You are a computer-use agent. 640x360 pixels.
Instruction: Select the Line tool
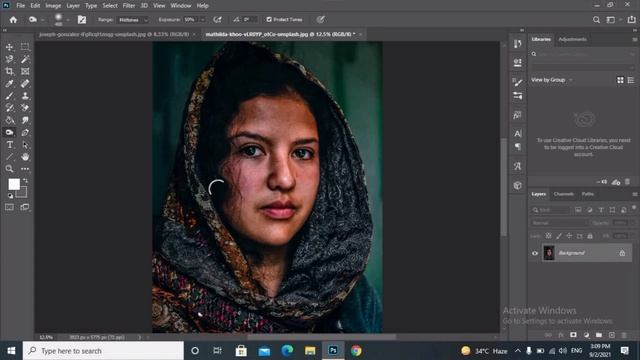pyautogui.click(x=9, y=157)
